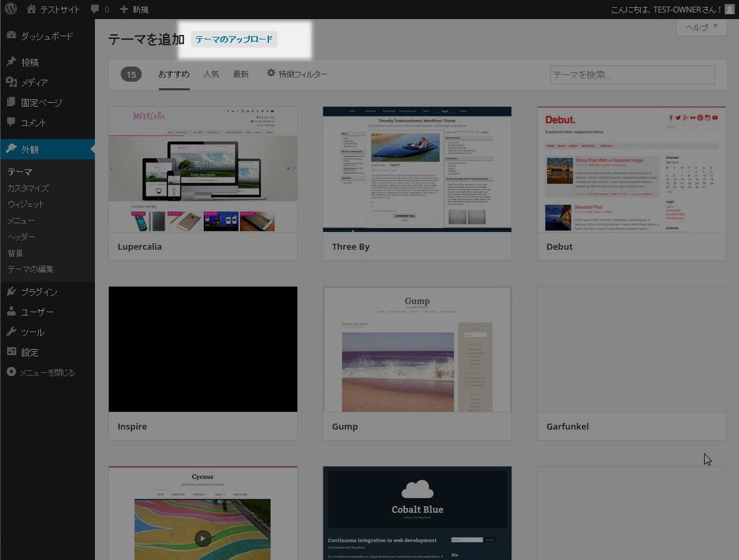Screen dimensions: 739x560
Task: Click the テーマを検索 search field
Action: click(x=632, y=75)
